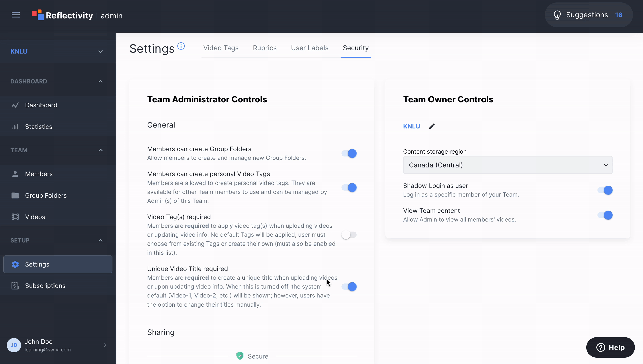Image resolution: width=643 pixels, height=364 pixels.
Task: Expand the DASHBOARD section chevron
Action: tap(101, 81)
